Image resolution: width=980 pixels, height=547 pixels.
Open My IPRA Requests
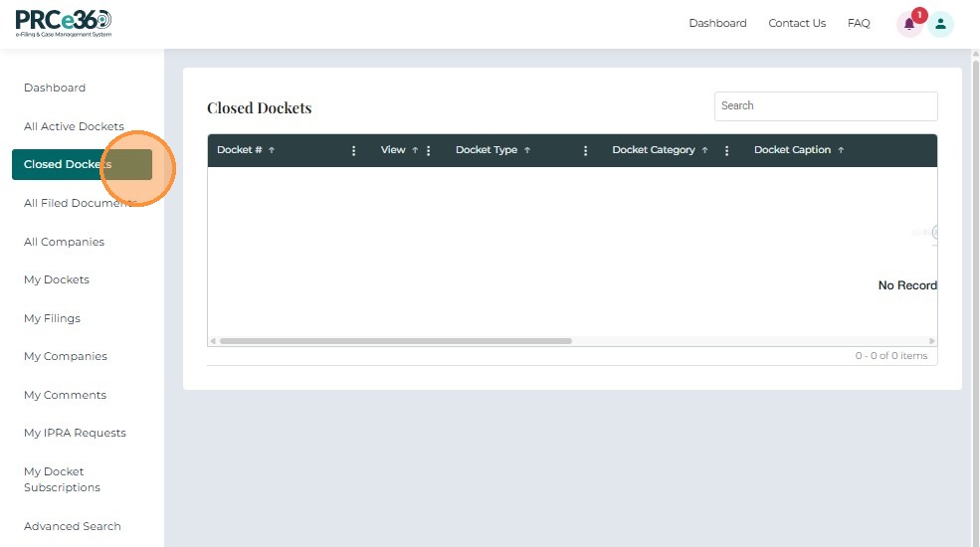(75, 433)
